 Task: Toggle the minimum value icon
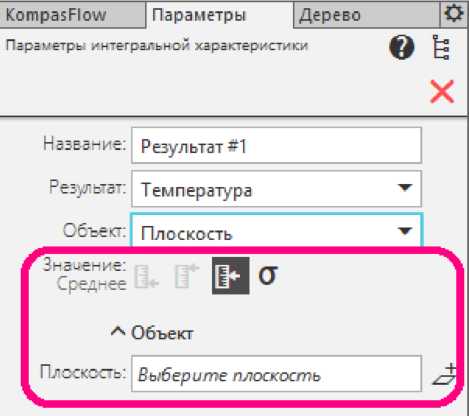pos(146,276)
